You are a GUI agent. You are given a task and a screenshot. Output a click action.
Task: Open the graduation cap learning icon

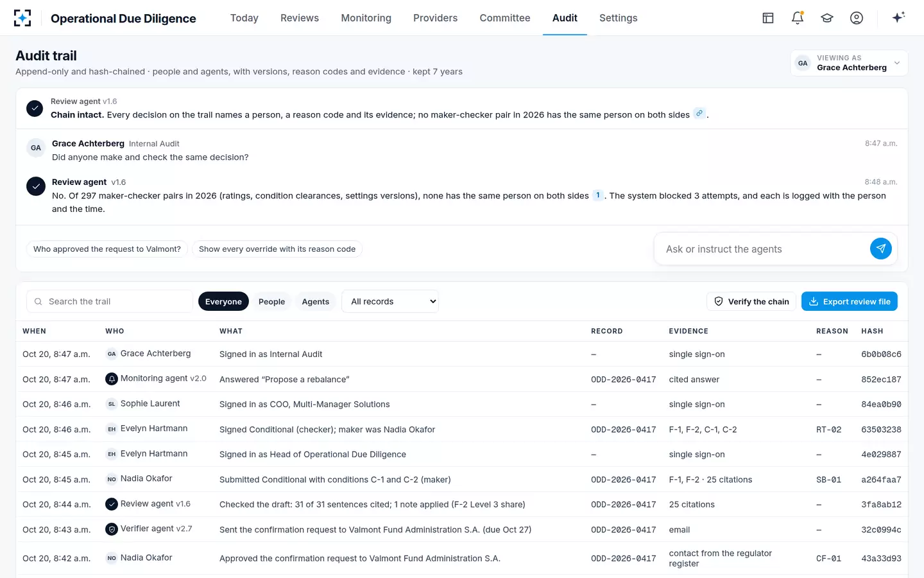pos(827,18)
